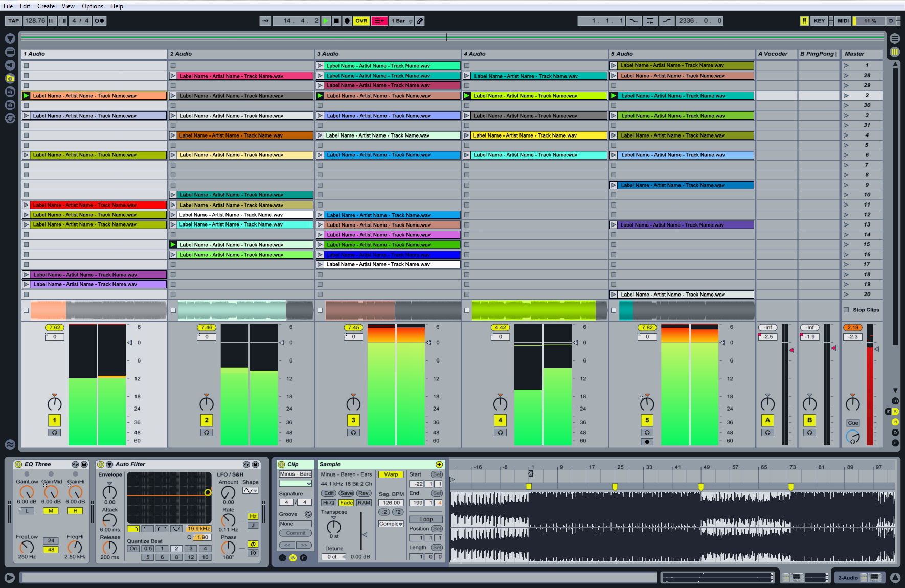Show the Envelopes box E icon
The height and width of the screenshot is (588, 905).
point(303,558)
